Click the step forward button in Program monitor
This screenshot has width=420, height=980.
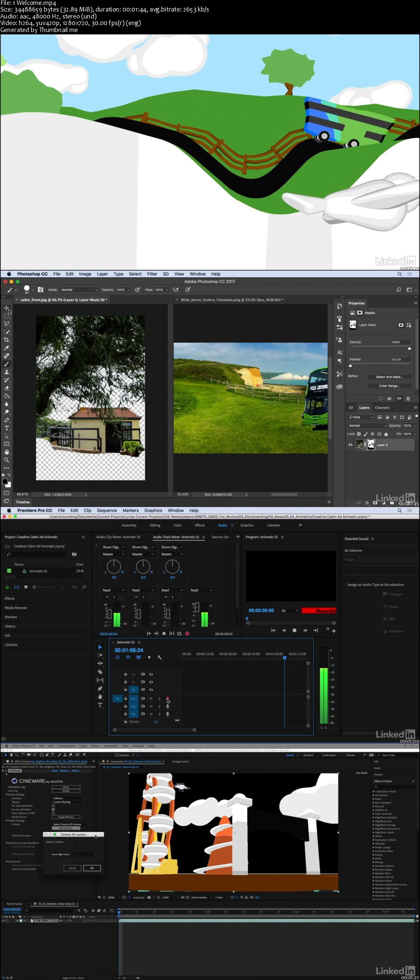click(305, 630)
